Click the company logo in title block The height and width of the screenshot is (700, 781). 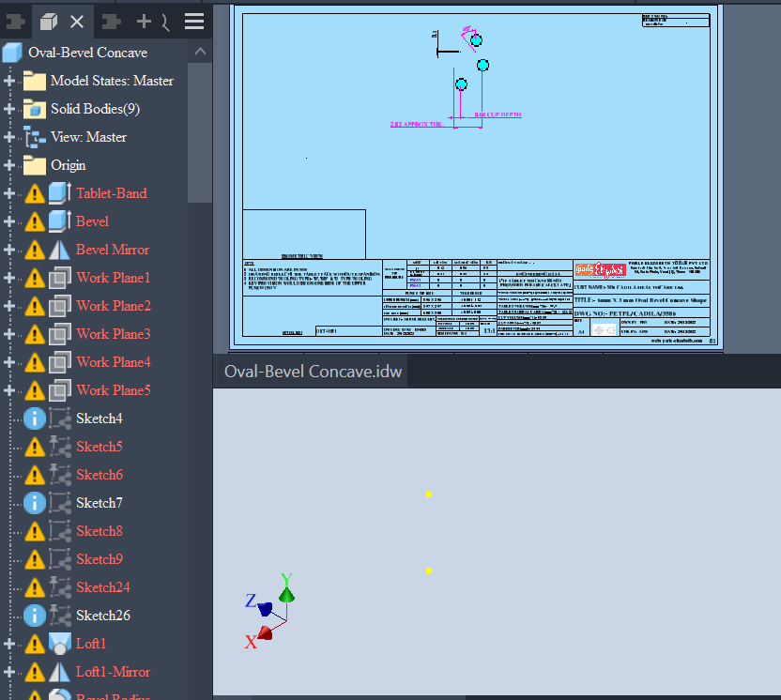click(x=601, y=270)
